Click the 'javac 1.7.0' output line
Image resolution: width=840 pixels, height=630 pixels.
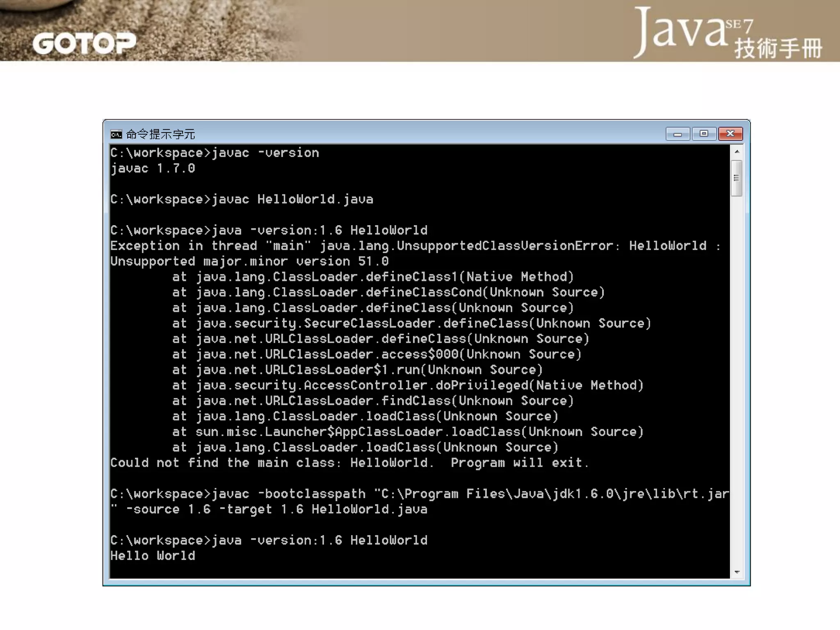click(153, 169)
